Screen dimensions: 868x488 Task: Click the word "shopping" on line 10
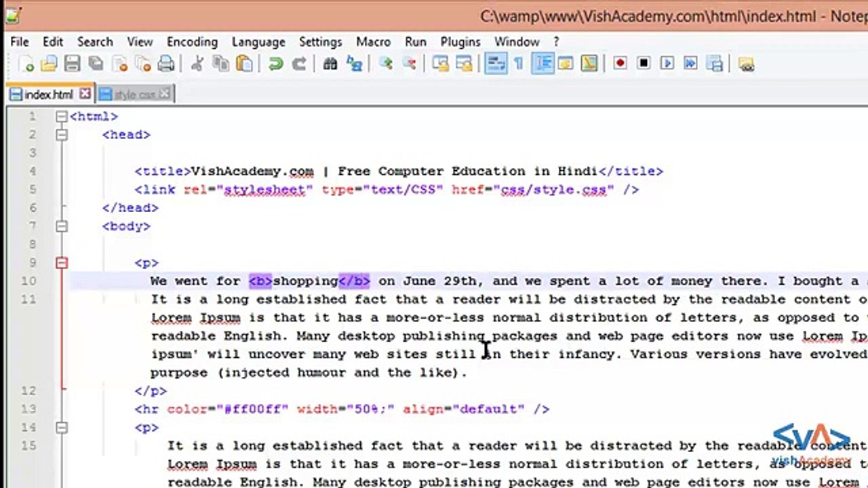pos(305,281)
